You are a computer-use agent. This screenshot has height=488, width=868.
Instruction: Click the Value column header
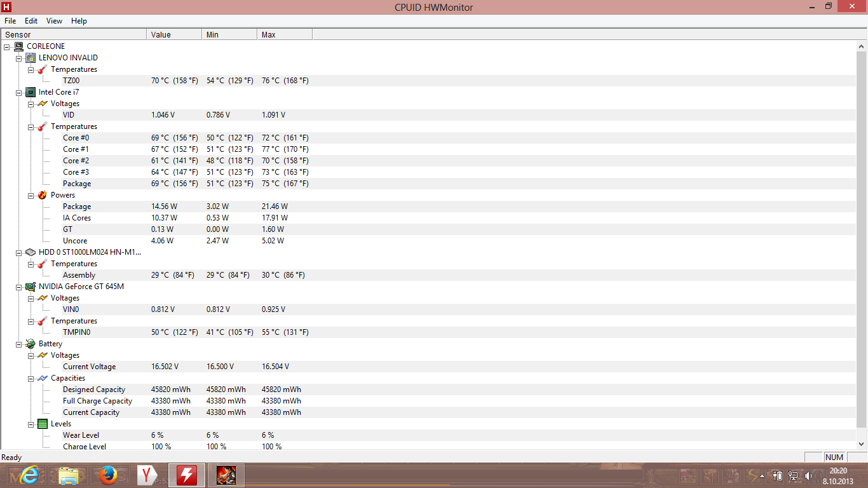pyautogui.click(x=173, y=34)
